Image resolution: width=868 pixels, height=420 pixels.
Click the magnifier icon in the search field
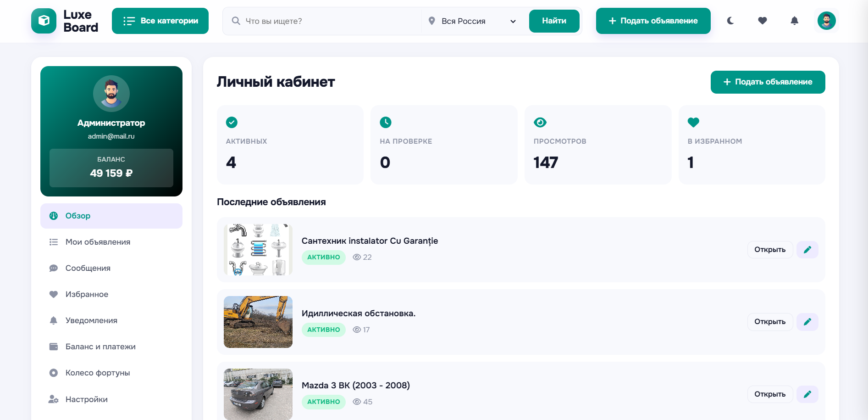pos(236,21)
